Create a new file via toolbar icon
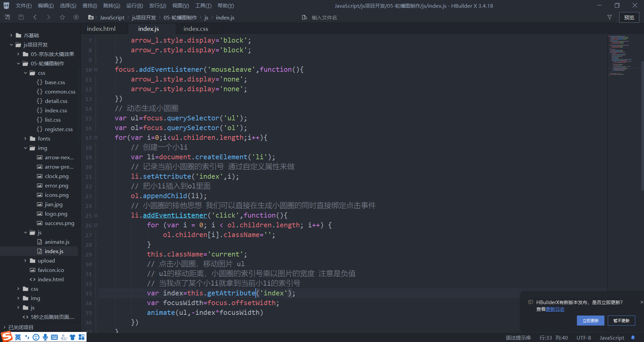Image resolution: width=644 pixels, height=342 pixels. click(x=7, y=17)
